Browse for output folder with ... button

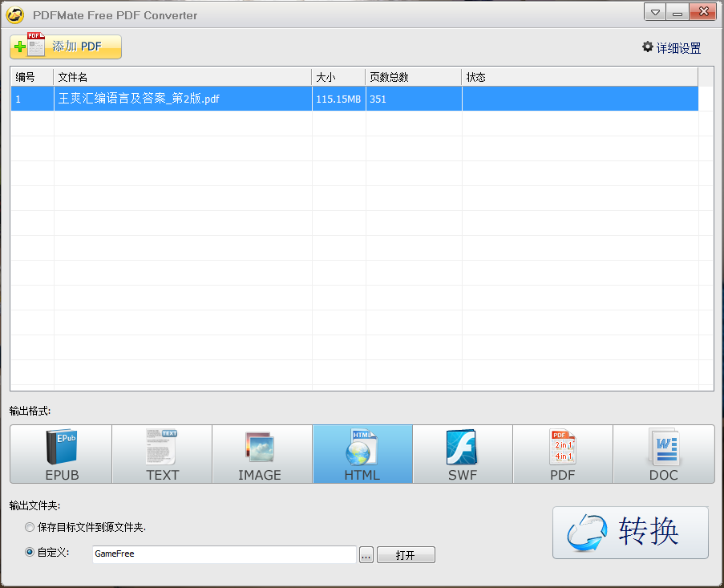click(x=366, y=554)
